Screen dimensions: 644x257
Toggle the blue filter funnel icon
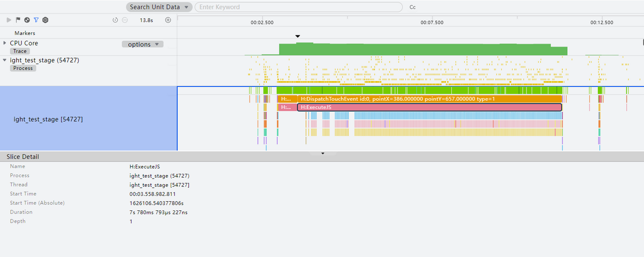click(36, 20)
